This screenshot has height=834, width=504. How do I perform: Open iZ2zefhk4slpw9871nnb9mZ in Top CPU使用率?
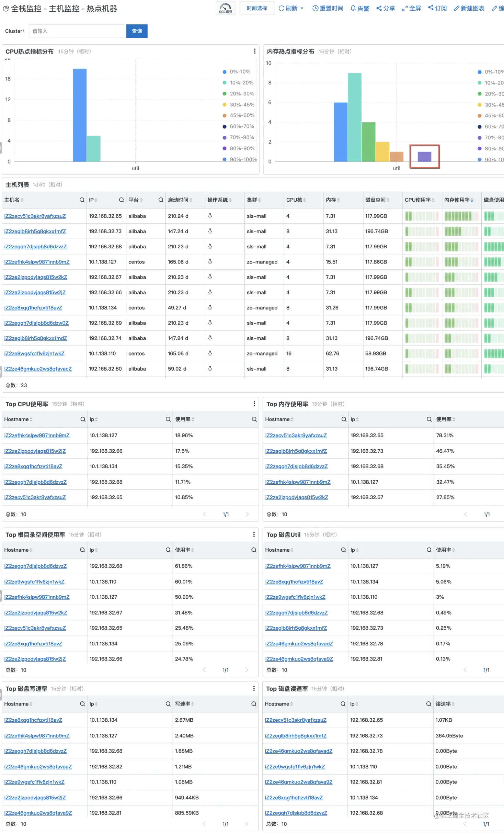pyautogui.click(x=37, y=435)
